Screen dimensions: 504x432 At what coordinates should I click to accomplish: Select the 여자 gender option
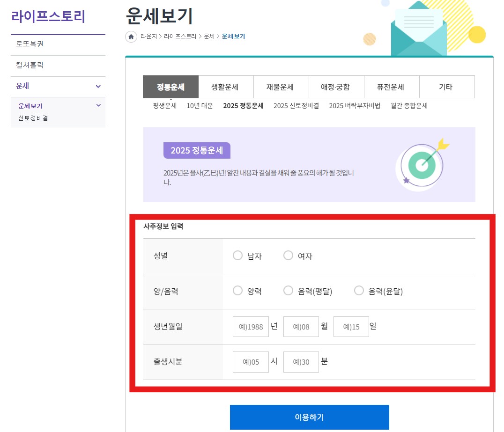click(x=288, y=256)
